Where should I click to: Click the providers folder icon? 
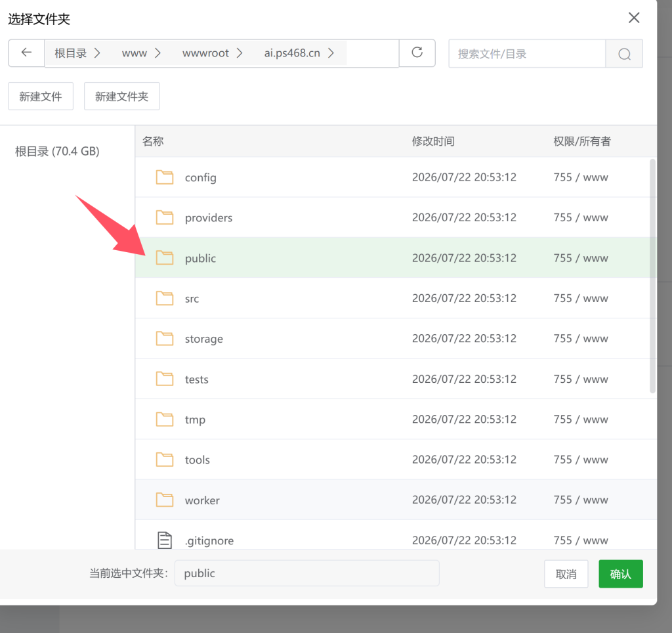coord(165,217)
